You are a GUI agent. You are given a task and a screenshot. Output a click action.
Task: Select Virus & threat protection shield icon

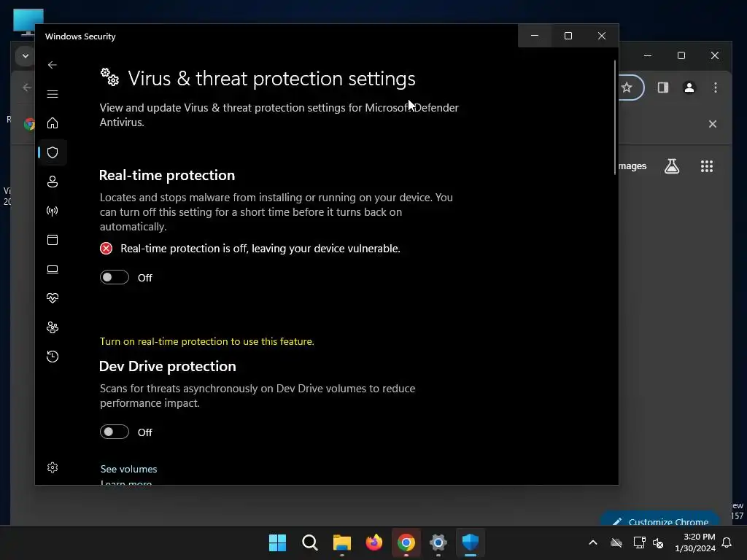tap(53, 152)
